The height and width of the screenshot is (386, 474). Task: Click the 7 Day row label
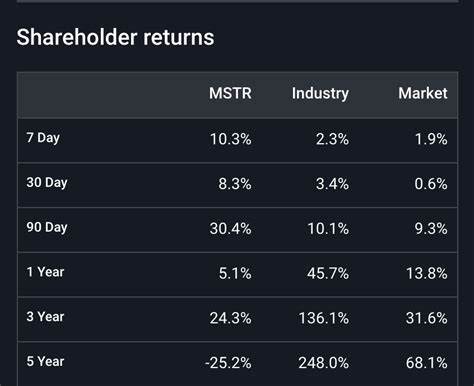[x=43, y=138]
